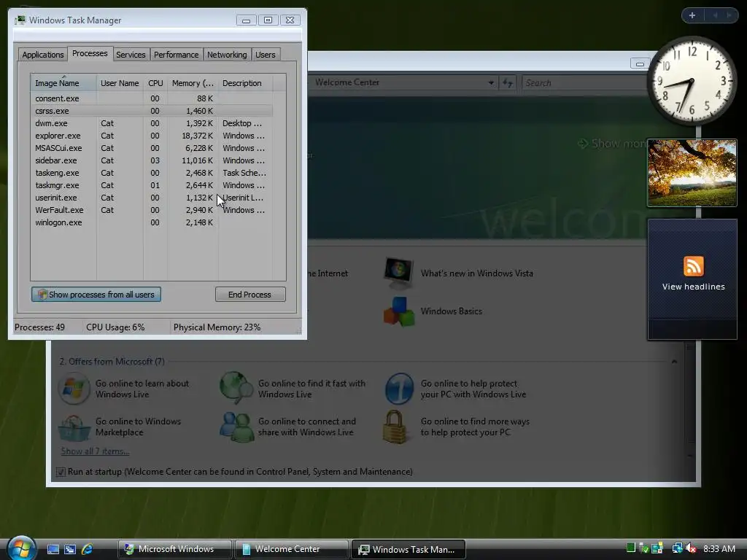Click Show processes from all users
Screen dimensions: 747x560
coord(96,295)
